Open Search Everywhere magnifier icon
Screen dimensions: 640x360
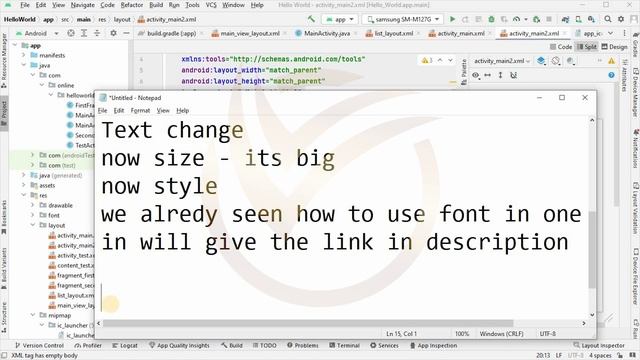(x=608, y=19)
